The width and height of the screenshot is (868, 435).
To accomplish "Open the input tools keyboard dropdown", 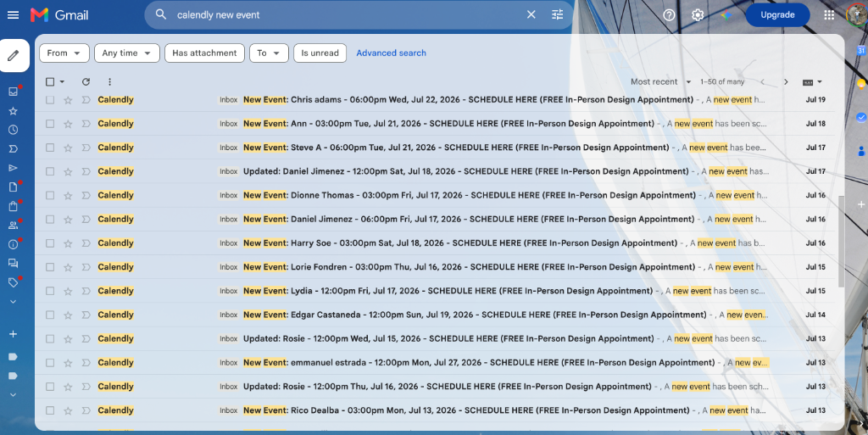I will (812, 82).
